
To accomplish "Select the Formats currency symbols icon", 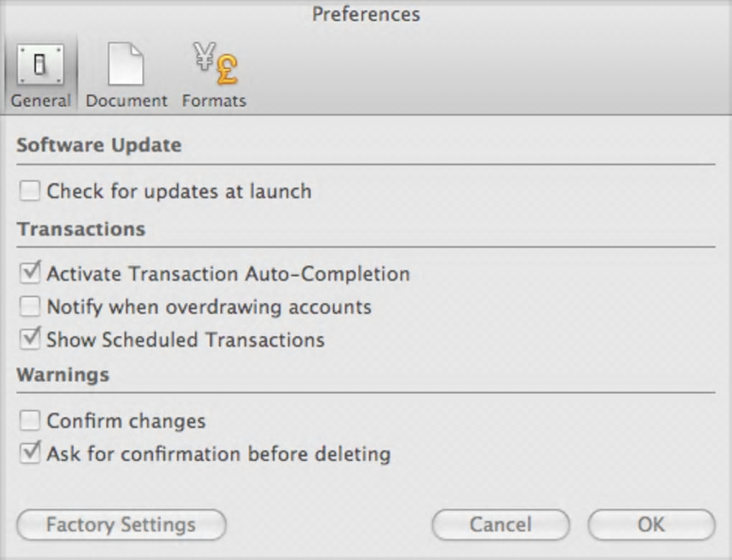I will pos(214,65).
